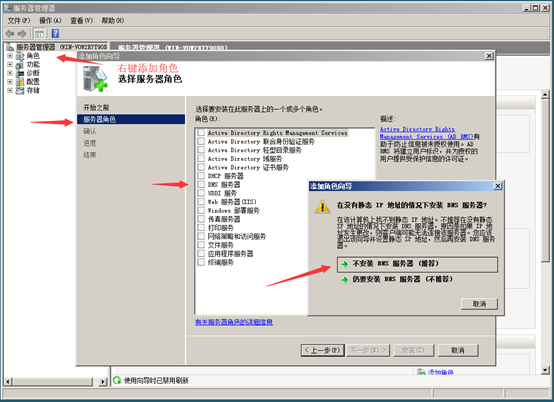554x402 pixels.
Task: Check the 应用程序服务器 role
Action: click(x=201, y=253)
